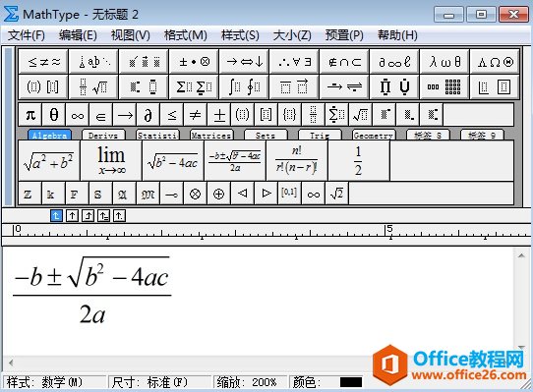Select the decimal tab stop button
Viewport: 533px width, 392px height.
pyautogui.click(x=119, y=216)
